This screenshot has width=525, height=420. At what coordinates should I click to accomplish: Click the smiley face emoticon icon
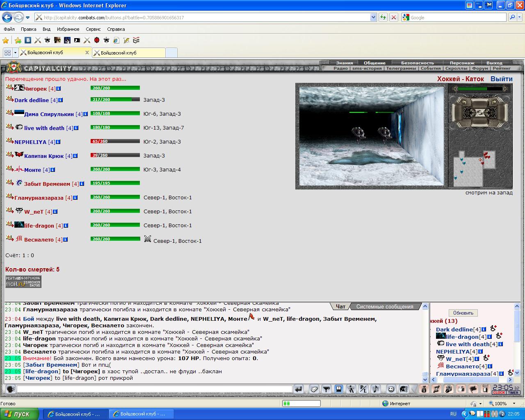391,389
